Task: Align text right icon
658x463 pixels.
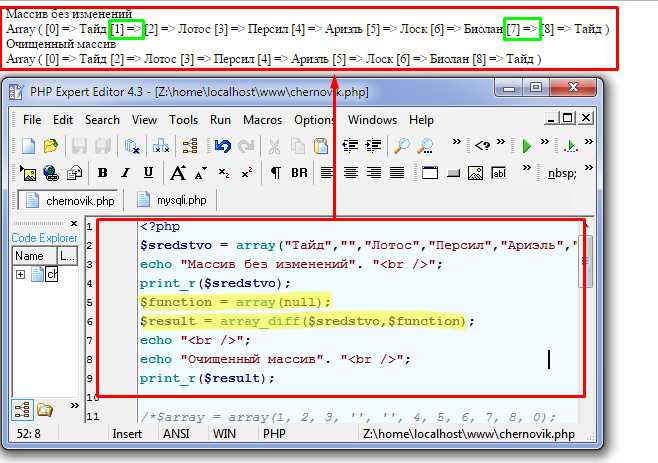Action: click(374, 173)
